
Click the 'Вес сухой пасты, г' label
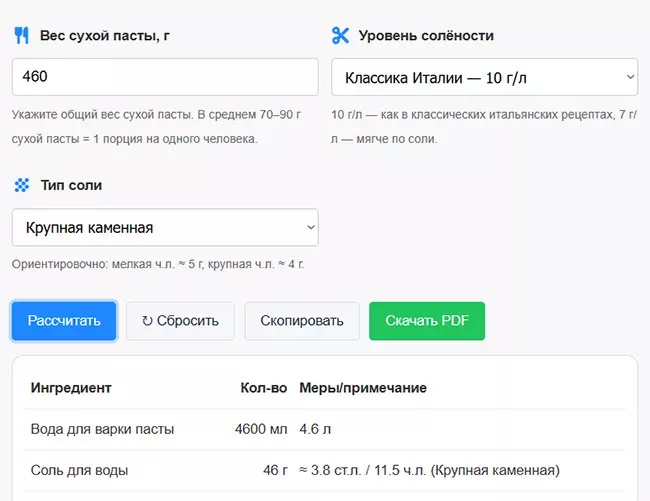[x=105, y=36]
